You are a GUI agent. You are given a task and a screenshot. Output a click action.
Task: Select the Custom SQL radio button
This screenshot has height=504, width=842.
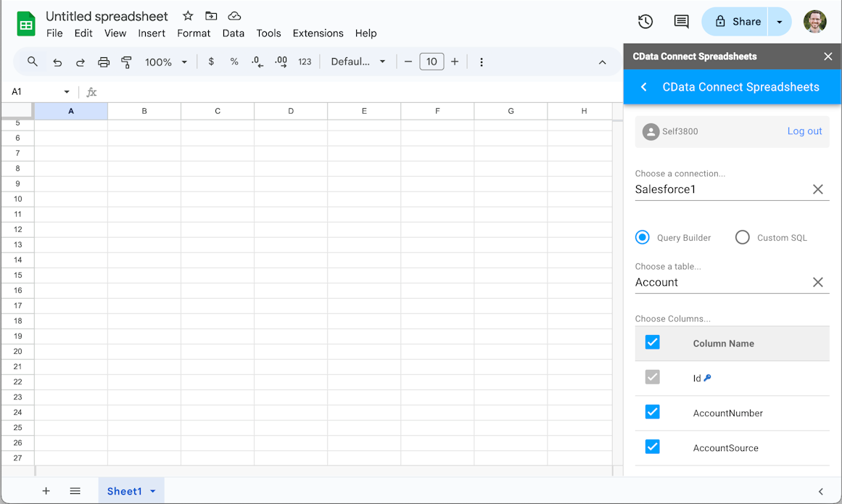[x=742, y=238]
